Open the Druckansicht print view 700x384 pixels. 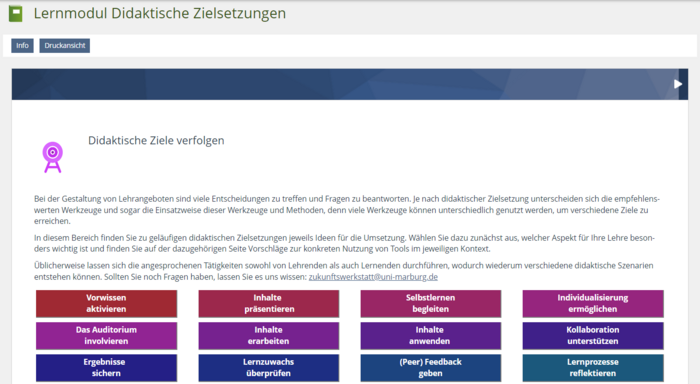65,46
